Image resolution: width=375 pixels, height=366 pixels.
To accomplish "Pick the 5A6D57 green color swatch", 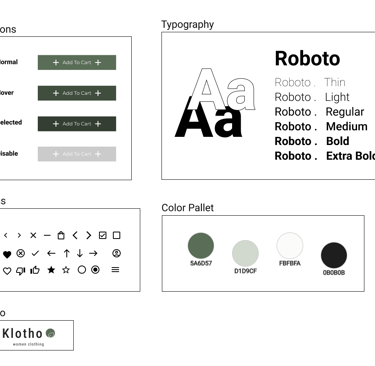I will pos(201,246).
